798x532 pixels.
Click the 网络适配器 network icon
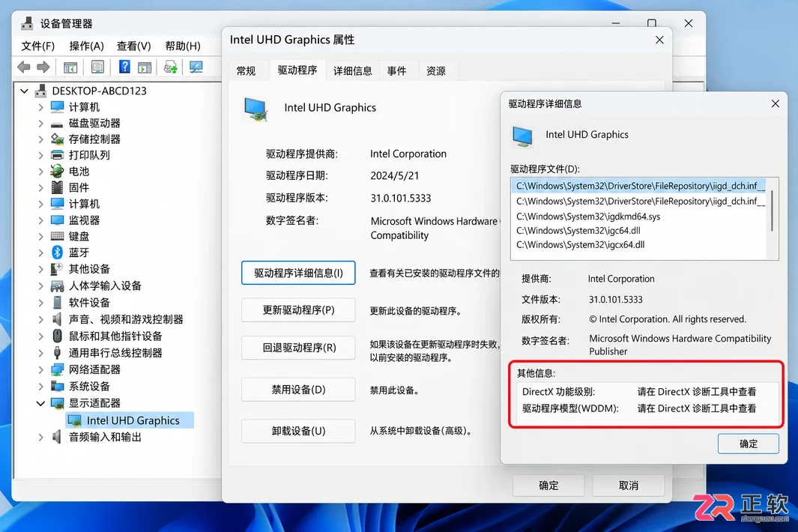click(x=57, y=369)
